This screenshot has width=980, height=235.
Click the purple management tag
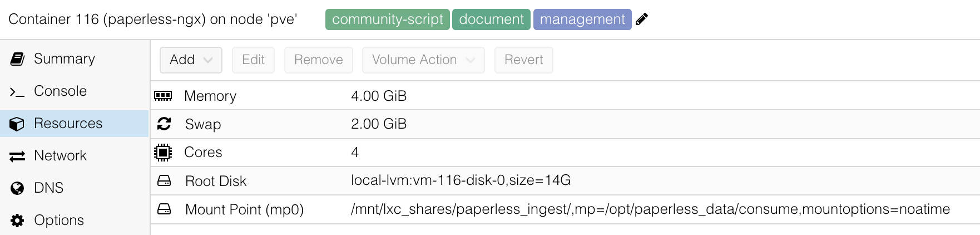(x=582, y=19)
